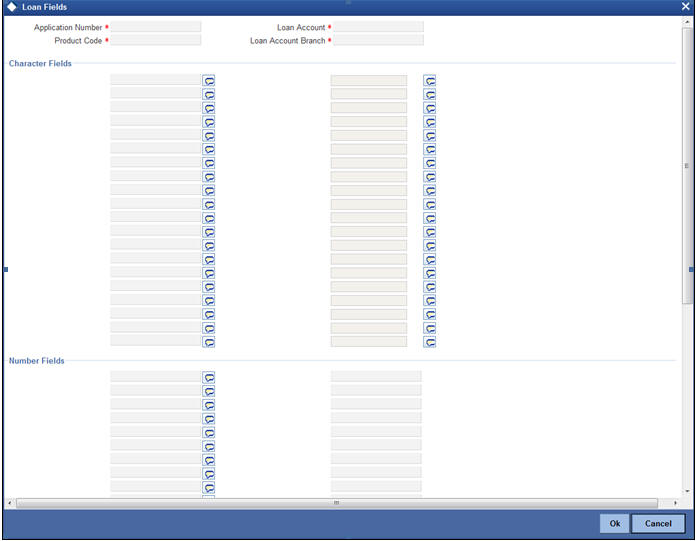The image size is (696, 541).
Task: Click the vertical scrollbar up arrow
Action: click(x=687, y=22)
